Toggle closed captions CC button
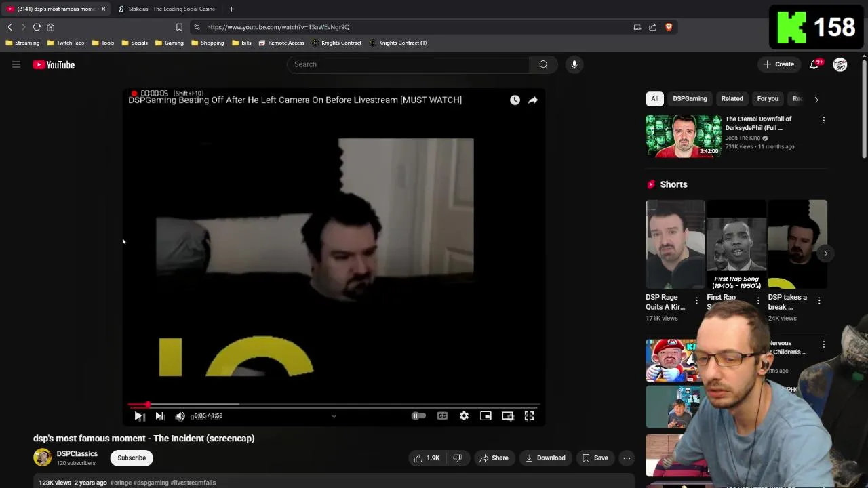868x488 pixels. click(442, 416)
